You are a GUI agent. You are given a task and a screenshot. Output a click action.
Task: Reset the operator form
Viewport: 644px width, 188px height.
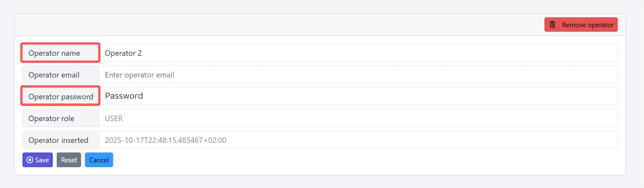[x=69, y=160]
